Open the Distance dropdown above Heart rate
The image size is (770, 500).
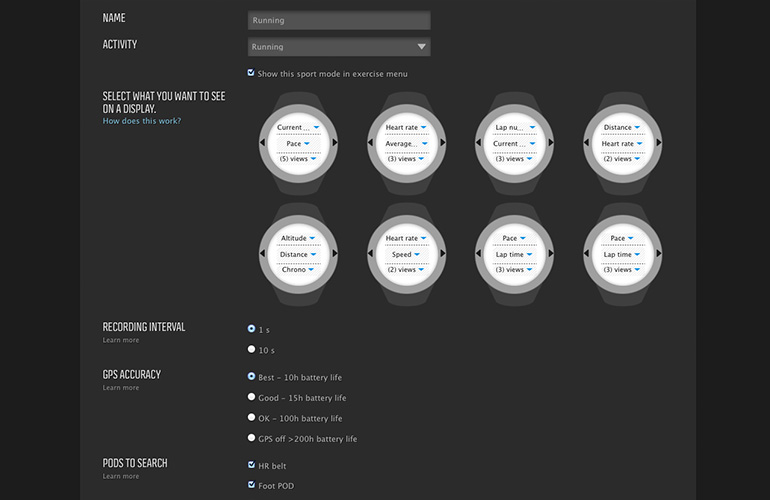tap(622, 127)
